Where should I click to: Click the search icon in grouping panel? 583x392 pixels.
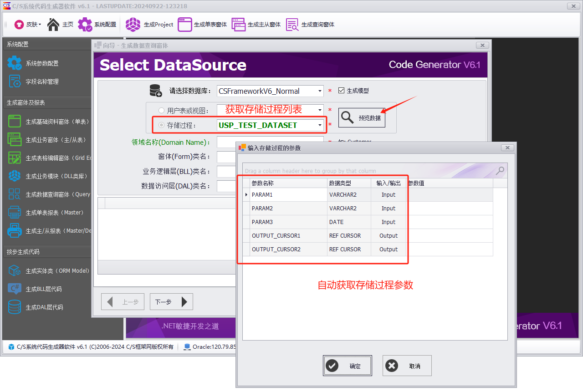click(x=500, y=171)
